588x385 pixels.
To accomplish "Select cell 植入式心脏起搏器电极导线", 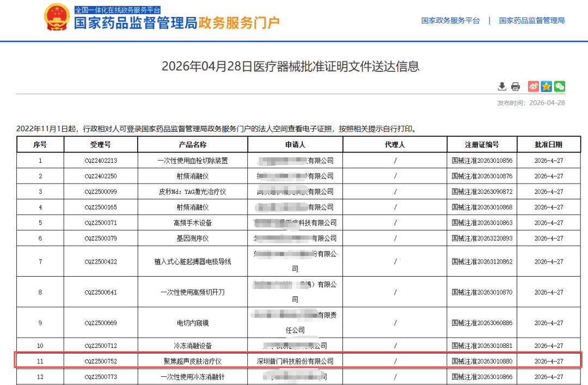I will pos(193,261).
